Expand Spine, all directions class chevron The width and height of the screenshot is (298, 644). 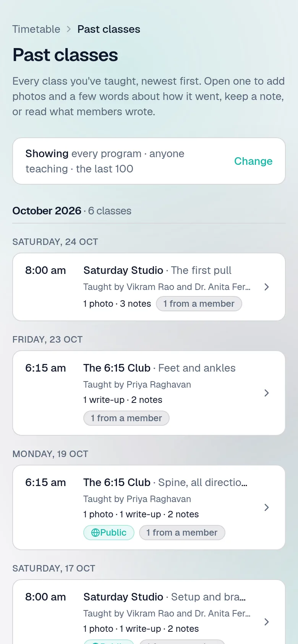click(x=267, y=507)
